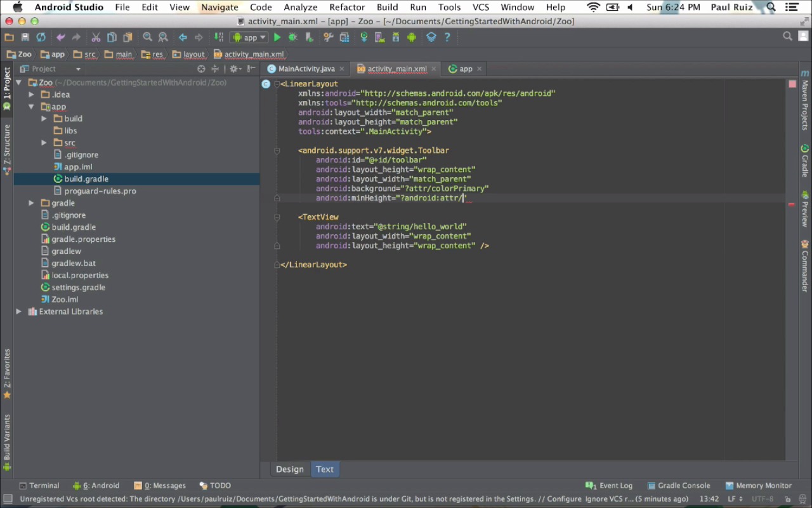Fold the LinearLayout tag in gutter
The height and width of the screenshot is (508, 812).
277,84
